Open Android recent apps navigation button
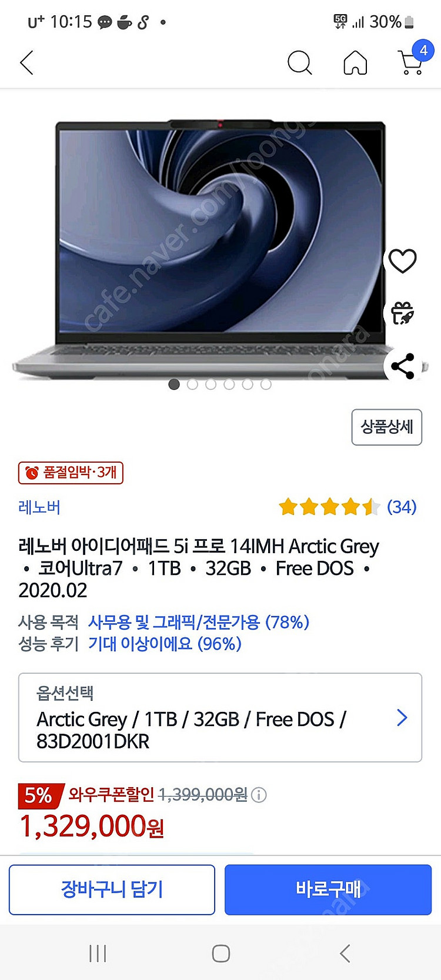441x980 pixels. [x=98, y=953]
